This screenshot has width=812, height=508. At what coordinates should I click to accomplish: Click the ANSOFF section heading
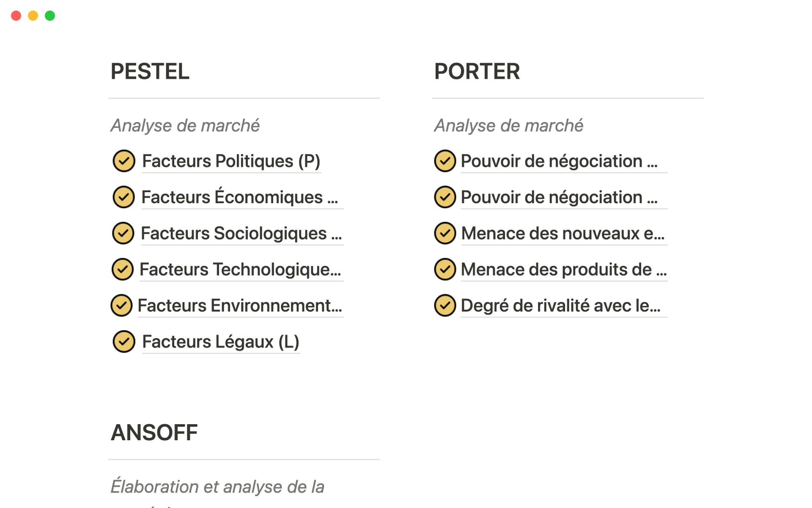[154, 433]
